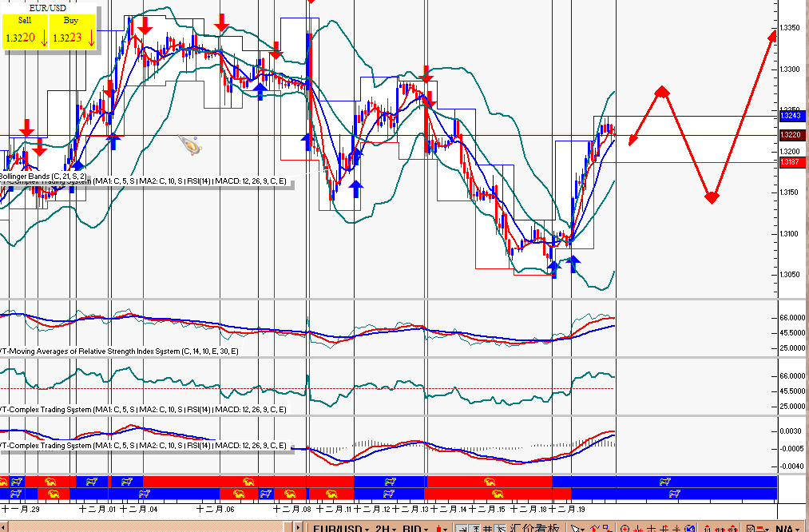Click the 十二月.19 date label

point(566,510)
